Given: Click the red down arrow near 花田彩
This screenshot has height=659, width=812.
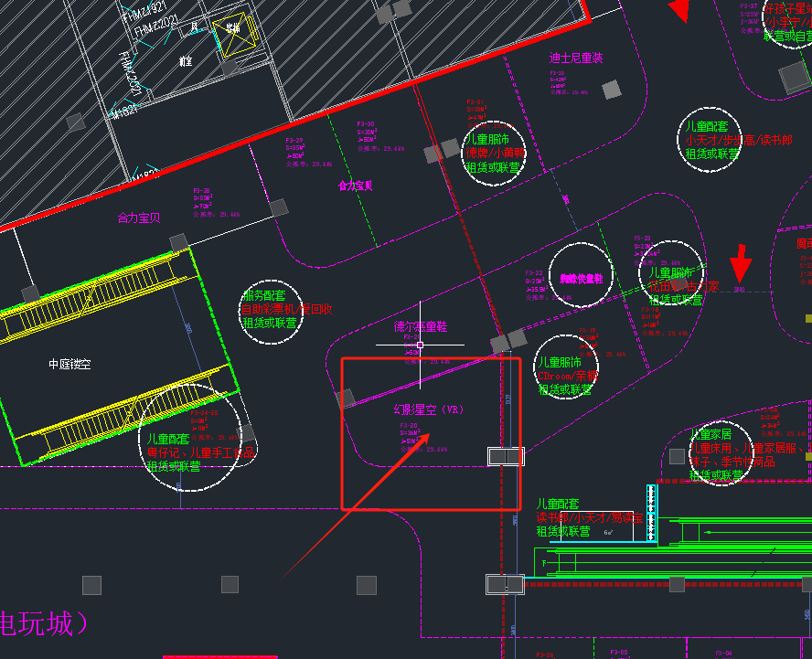Looking at the screenshot, I should point(741,264).
